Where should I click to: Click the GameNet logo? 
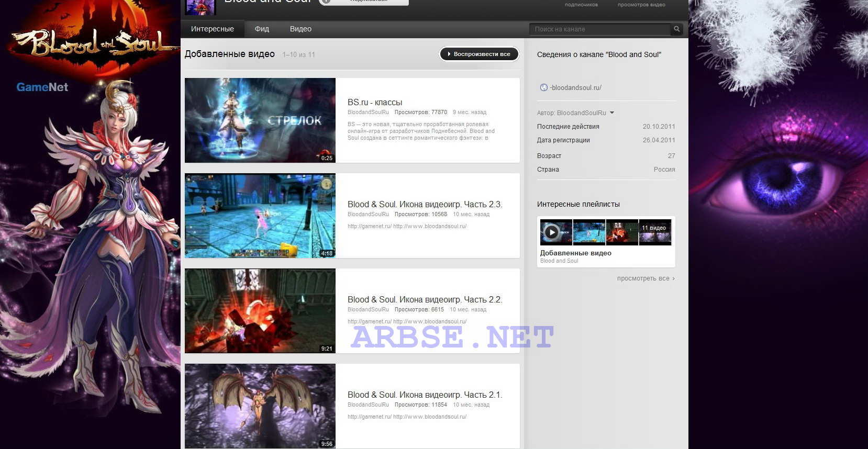(42, 87)
